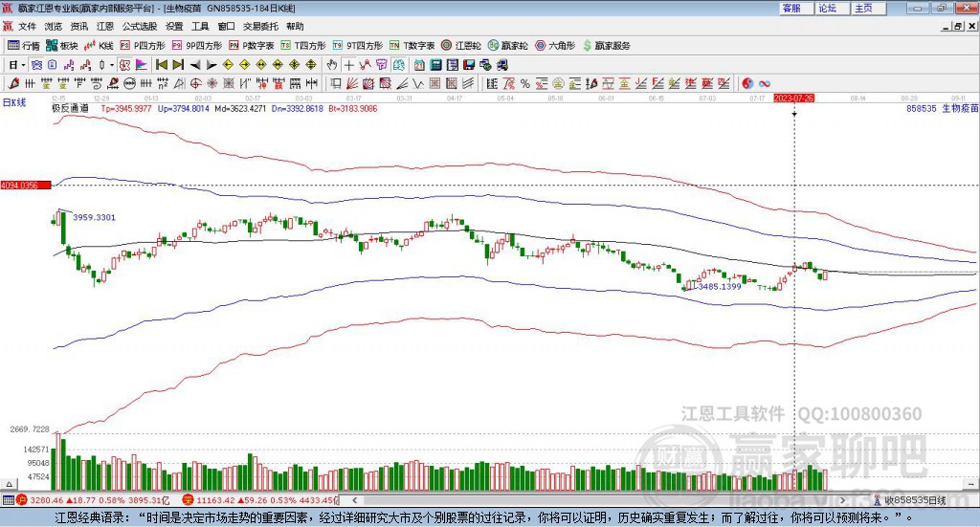Open 赢家服务 with dollar icon
This screenshot has height=527, width=980.
click(606, 46)
